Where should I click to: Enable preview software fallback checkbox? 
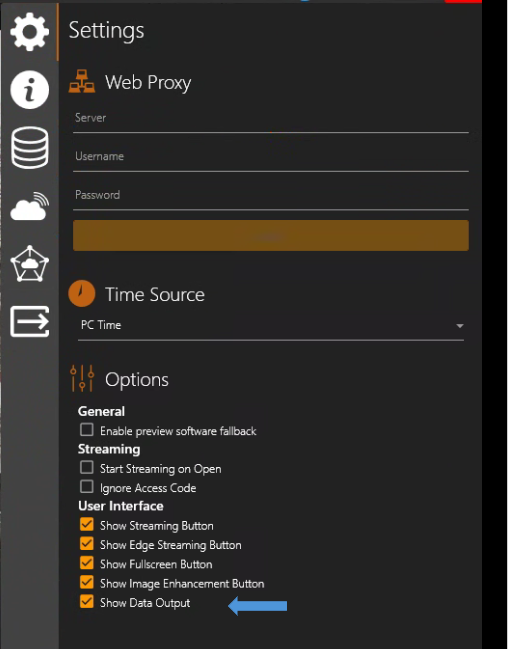coord(87,430)
